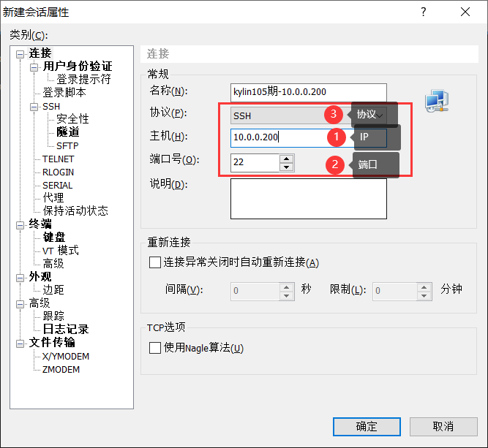Collapse the 用户身份验证 tree node
The height and width of the screenshot is (448, 488).
coord(34,67)
